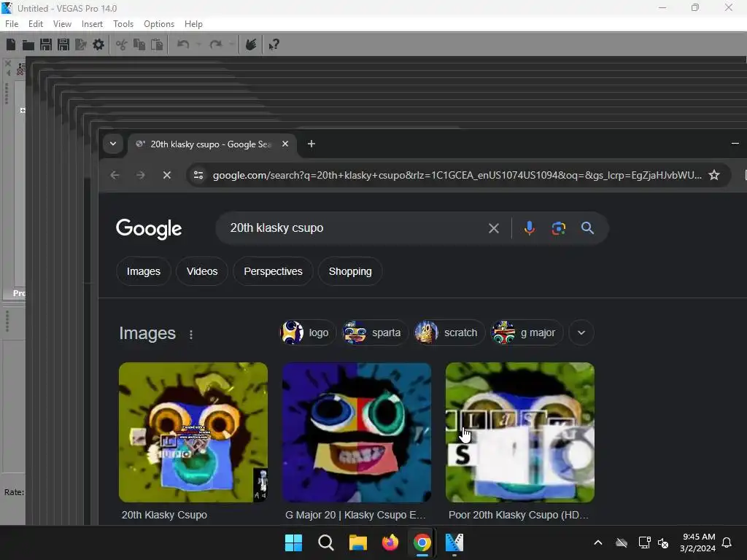Expand more image suggestion chips

581,332
